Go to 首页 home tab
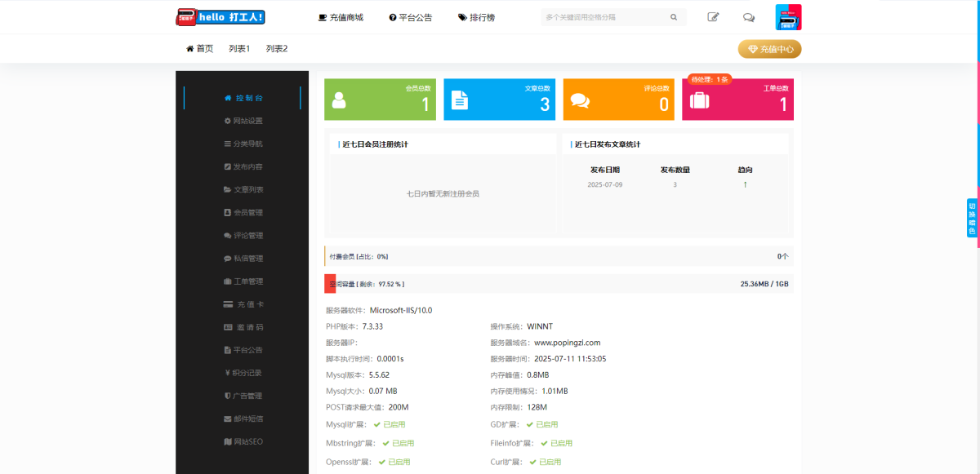The height and width of the screenshot is (474, 980). tap(200, 49)
